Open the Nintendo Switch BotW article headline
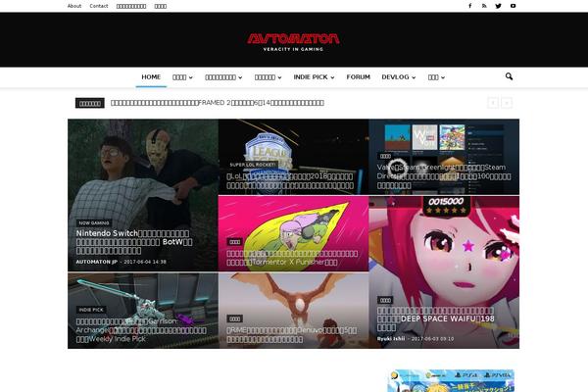The width and height of the screenshot is (588, 392). (134, 242)
